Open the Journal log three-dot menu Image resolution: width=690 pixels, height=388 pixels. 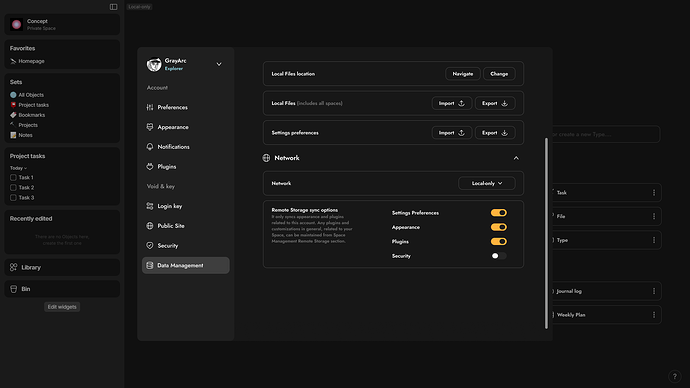pyautogui.click(x=654, y=291)
